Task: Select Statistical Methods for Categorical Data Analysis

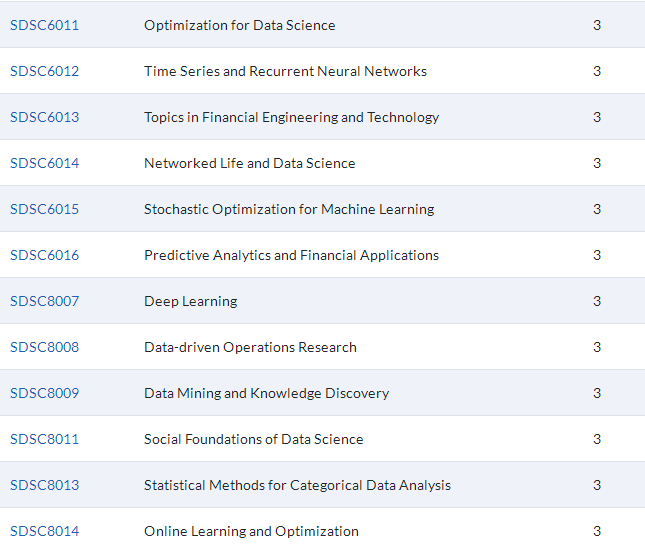Action: pos(297,486)
